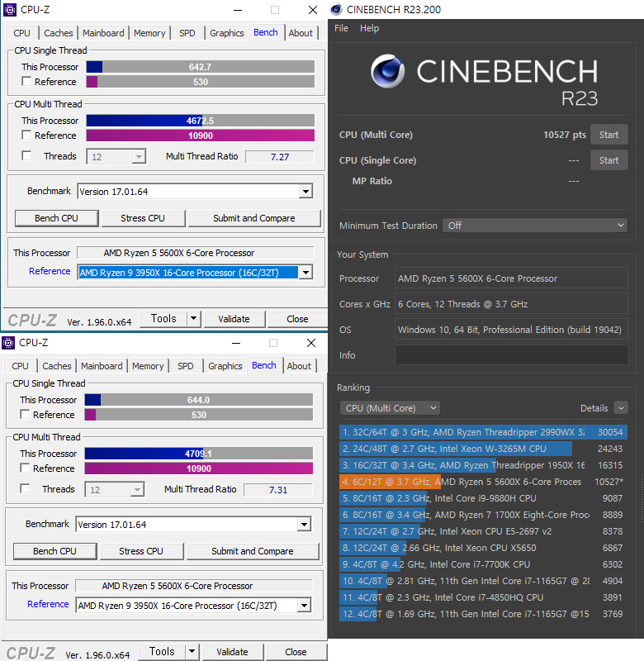644x661 pixels.
Task: Switch to the Graphics tab in the top CPU-Z window
Action: 226,33
